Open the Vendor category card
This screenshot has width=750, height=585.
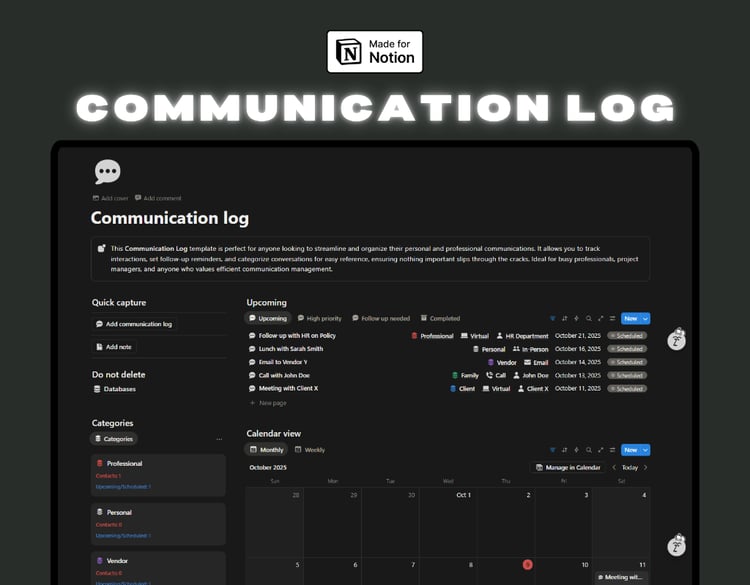pos(158,568)
